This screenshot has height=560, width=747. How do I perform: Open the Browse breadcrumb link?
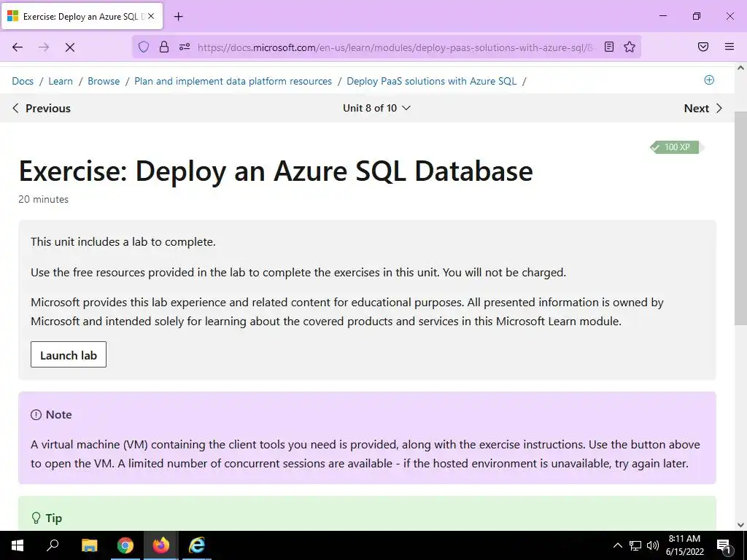pyautogui.click(x=104, y=81)
